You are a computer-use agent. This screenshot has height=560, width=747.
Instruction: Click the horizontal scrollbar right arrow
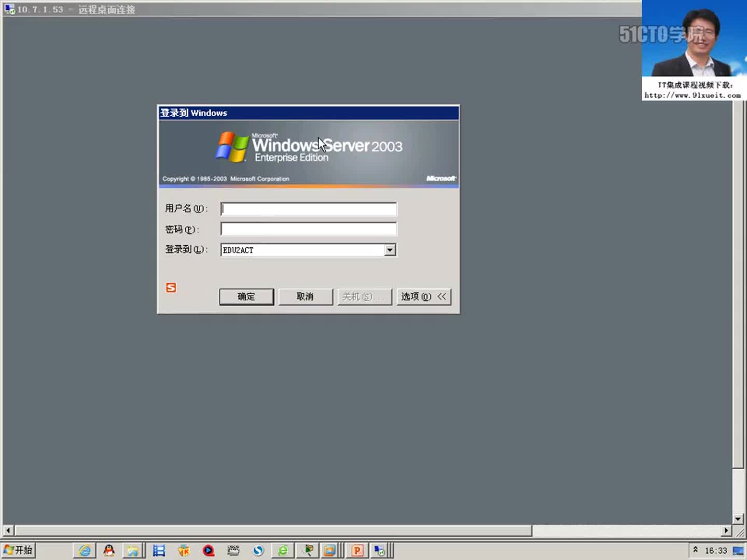(x=726, y=530)
